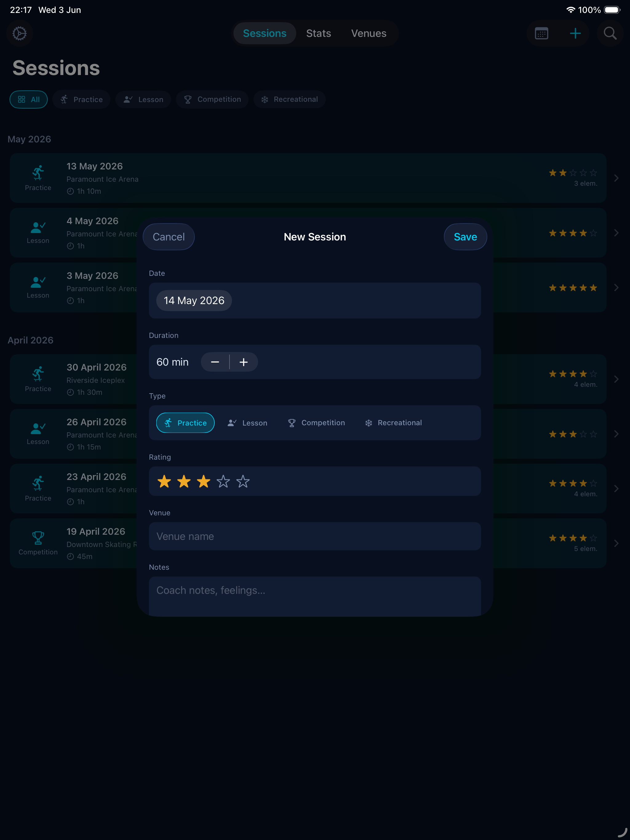This screenshot has height=840, width=630.
Task: Switch to the Stats tab
Action: (318, 34)
